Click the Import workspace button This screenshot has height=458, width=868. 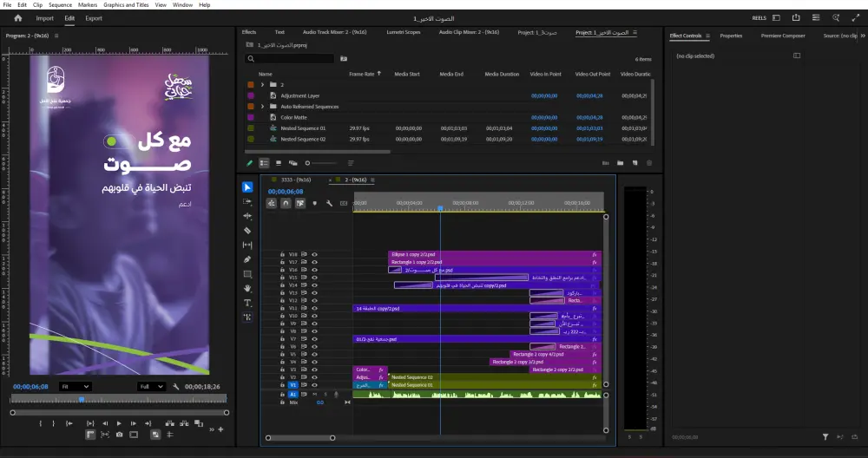tap(44, 17)
